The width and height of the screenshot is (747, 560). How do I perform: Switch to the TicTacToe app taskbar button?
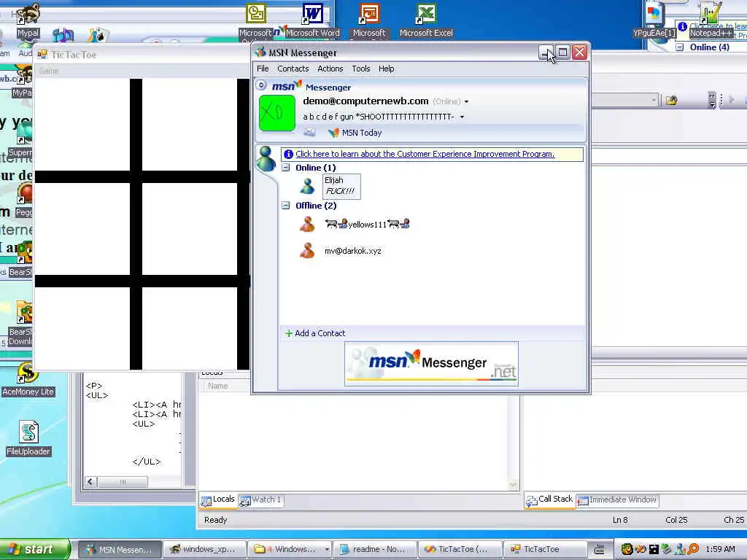(545, 550)
